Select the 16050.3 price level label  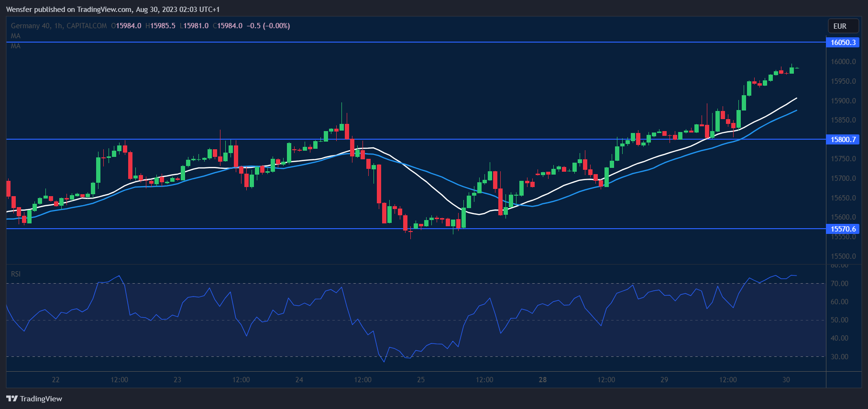[x=843, y=43]
